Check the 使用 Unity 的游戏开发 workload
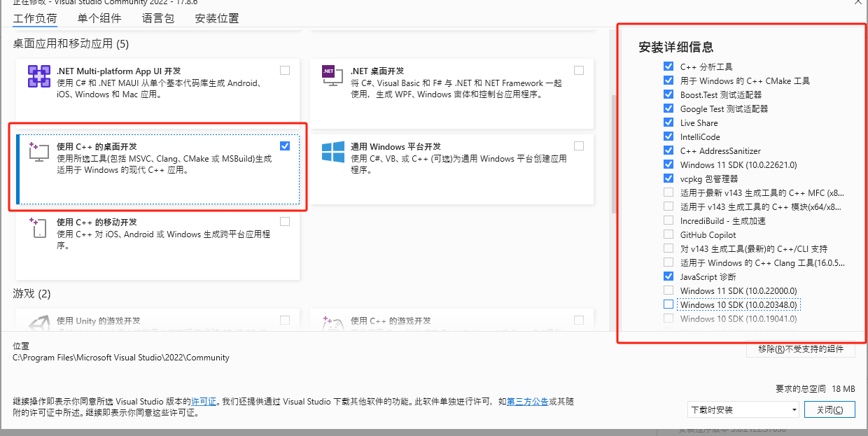Image resolution: width=868 pixels, height=436 pixels. point(285,320)
